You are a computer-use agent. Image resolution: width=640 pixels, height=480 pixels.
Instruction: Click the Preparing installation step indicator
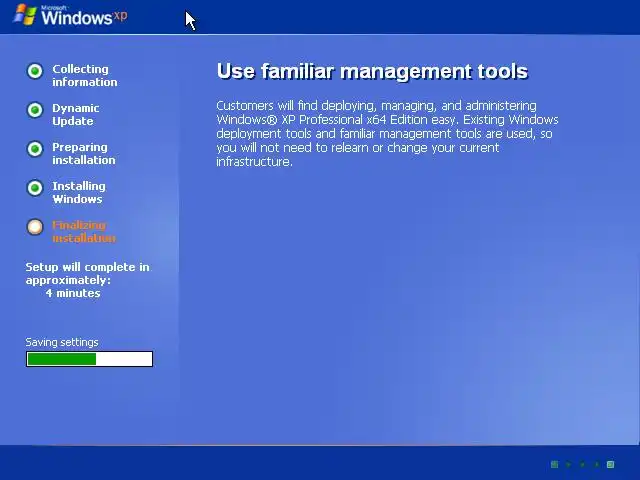point(35,149)
